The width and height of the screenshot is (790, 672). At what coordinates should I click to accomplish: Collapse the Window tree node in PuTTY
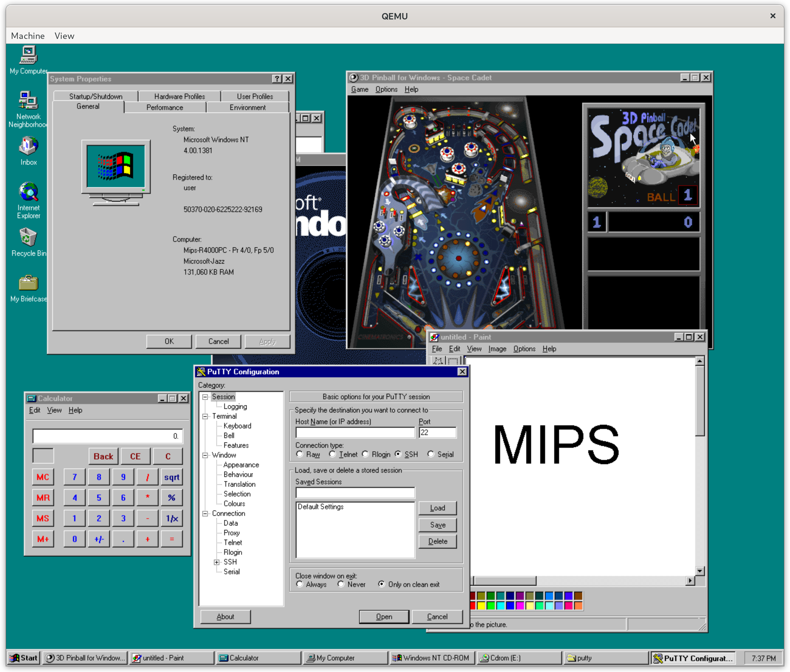[x=205, y=455]
